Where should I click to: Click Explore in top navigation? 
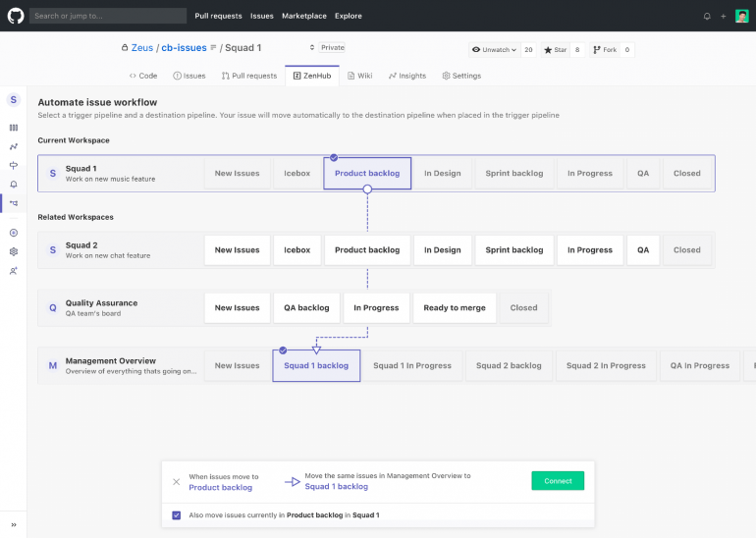349,16
